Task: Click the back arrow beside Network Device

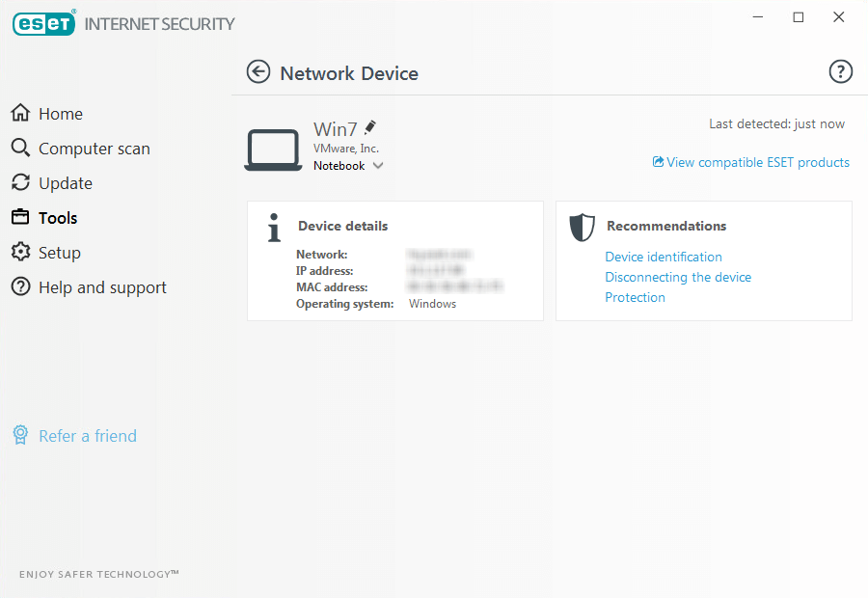Action: (x=258, y=72)
